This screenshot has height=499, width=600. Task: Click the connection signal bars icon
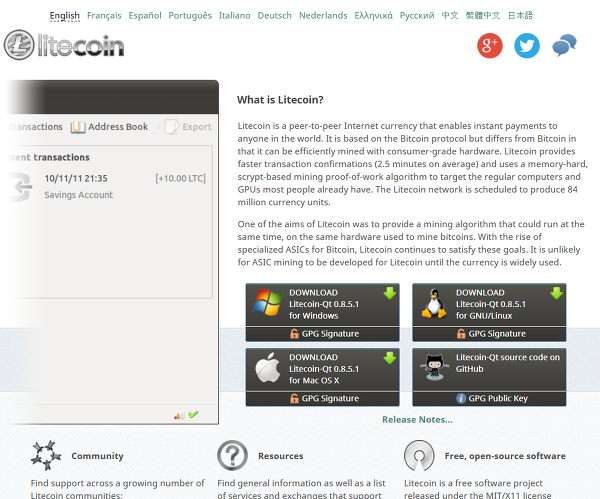pos(179,415)
